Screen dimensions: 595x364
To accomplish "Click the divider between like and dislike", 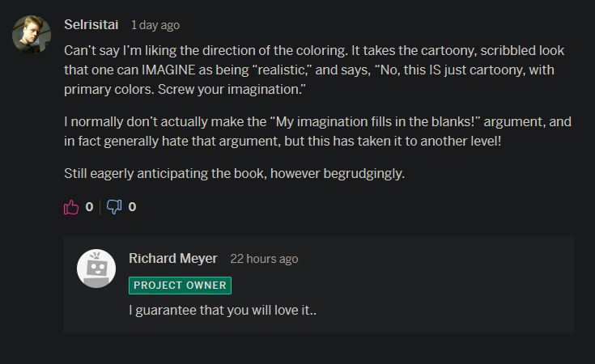I will 100,207.
